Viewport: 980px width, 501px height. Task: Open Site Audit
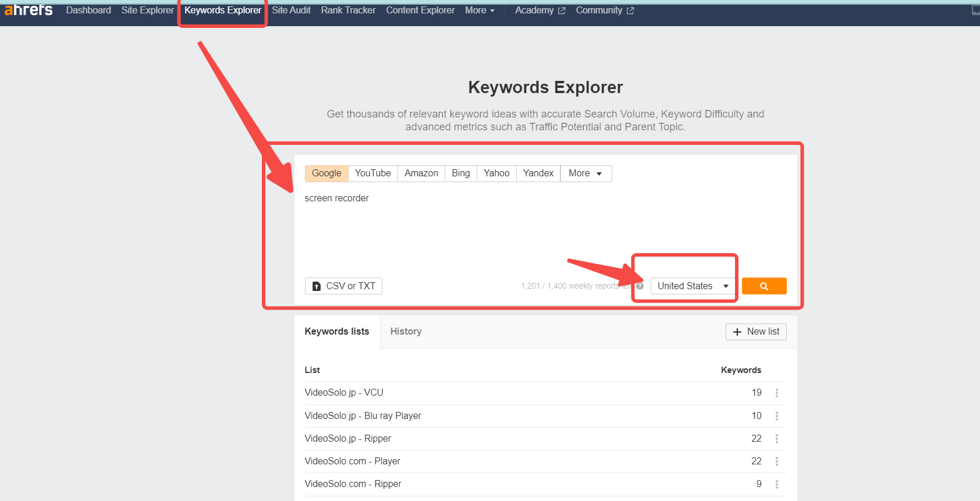coord(291,10)
